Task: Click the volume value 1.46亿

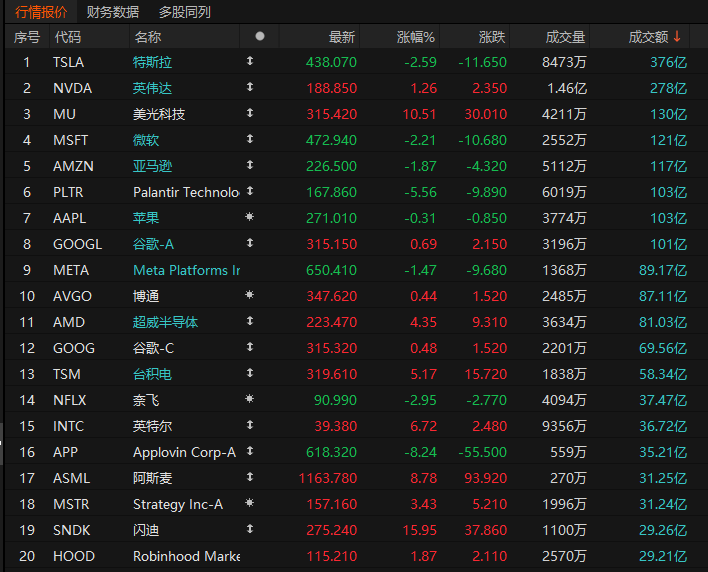Action: pyautogui.click(x=567, y=88)
